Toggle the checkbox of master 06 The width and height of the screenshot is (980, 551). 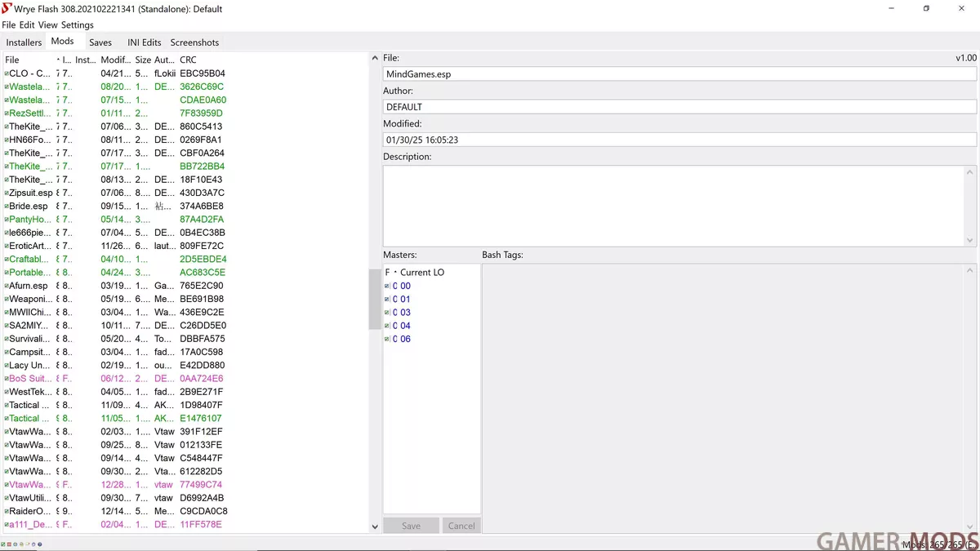[x=387, y=339]
